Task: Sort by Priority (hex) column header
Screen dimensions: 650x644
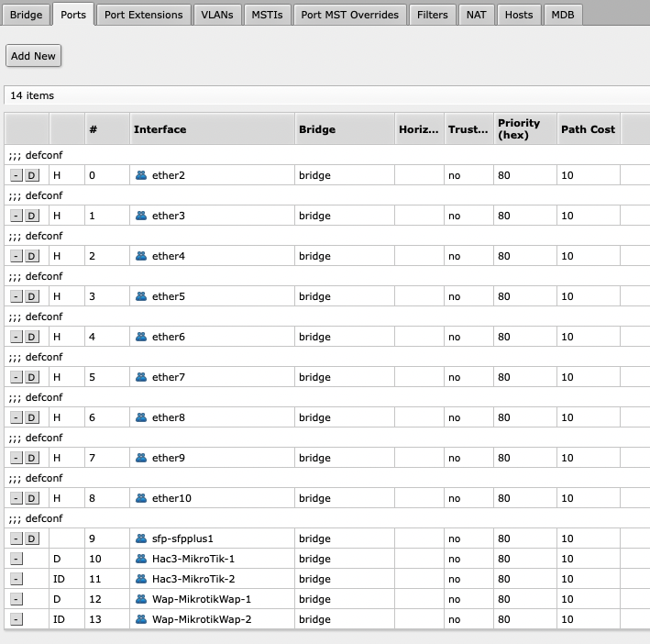Action: coord(525,129)
